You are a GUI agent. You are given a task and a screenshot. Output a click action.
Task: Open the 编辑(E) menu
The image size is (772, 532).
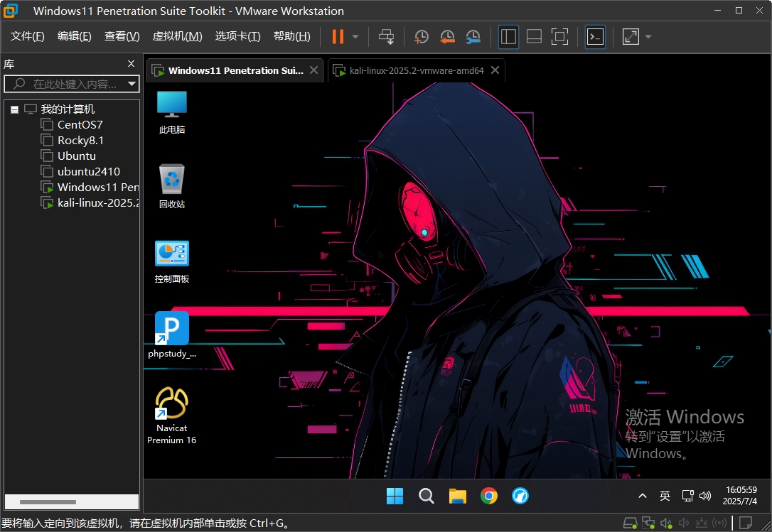75,36
